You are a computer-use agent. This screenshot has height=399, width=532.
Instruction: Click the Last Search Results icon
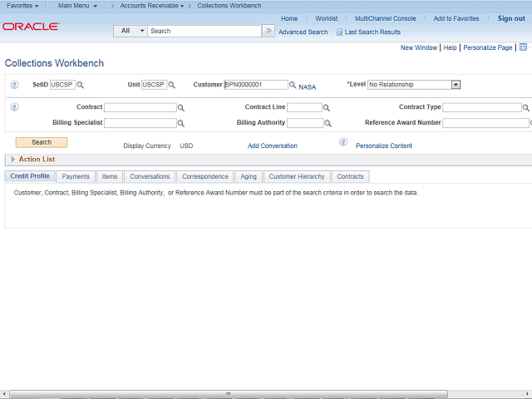pos(339,32)
